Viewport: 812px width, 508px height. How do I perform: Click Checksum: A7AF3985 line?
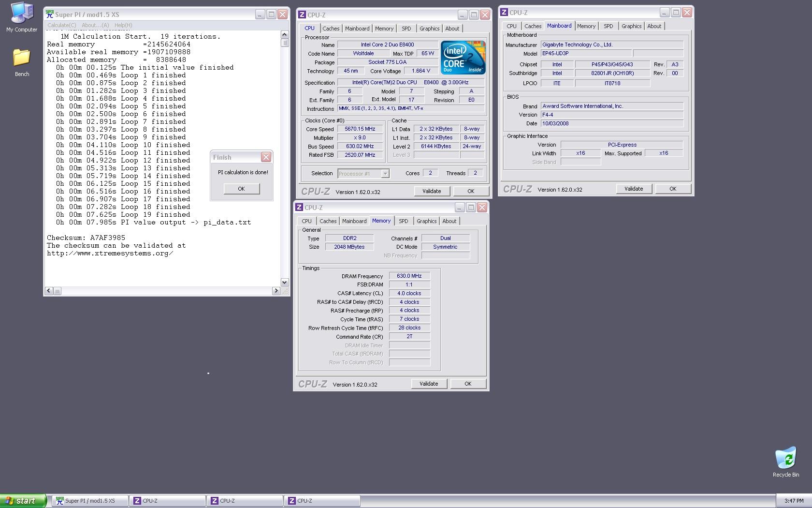[86, 238]
